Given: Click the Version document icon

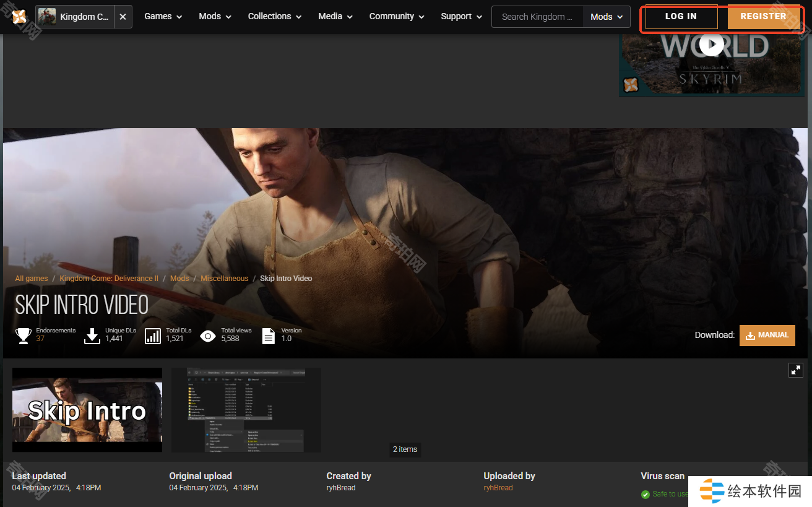Looking at the screenshot, I should click(x=269, y=336).
